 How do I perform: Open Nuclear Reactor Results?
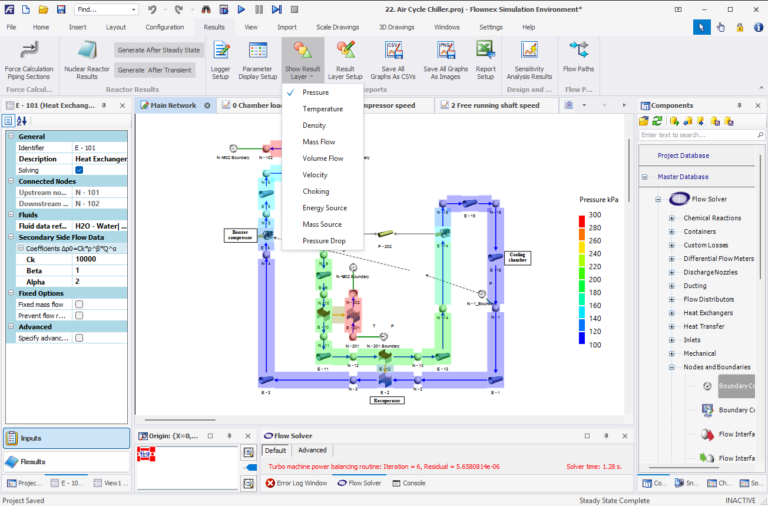pos(87,61)
